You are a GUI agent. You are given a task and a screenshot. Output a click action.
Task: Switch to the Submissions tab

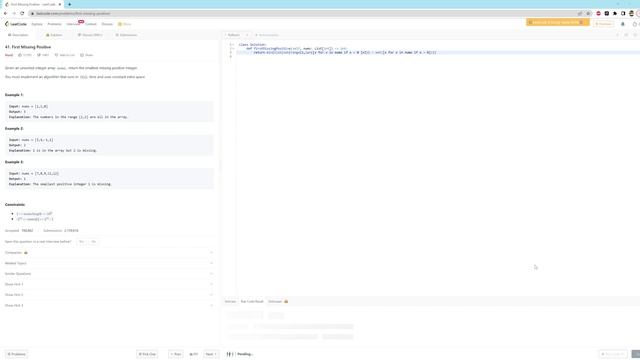pos(126,35)
